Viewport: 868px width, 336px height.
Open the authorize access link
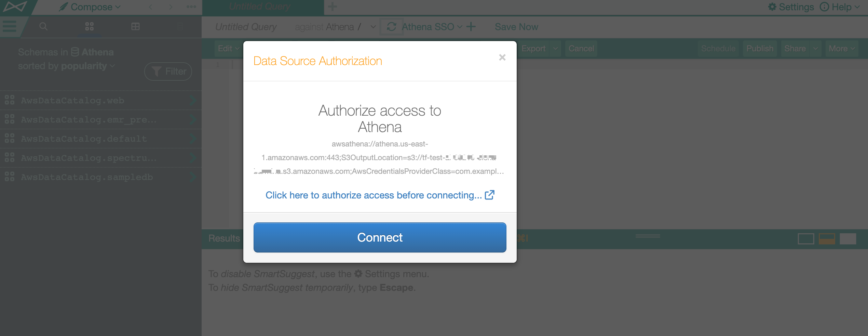click(380, 195)
